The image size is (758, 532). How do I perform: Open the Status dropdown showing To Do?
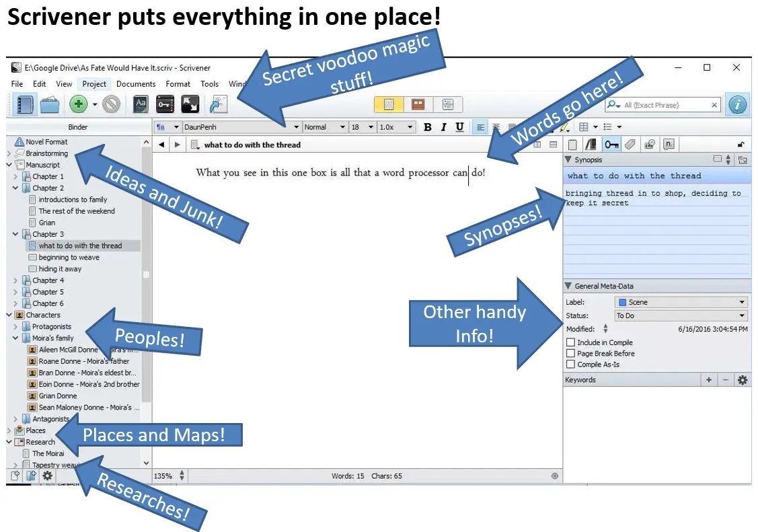(681, 315)
